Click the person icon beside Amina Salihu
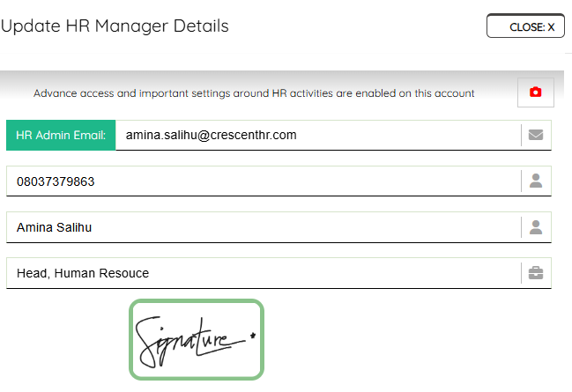 pyautogui.click(x=536, y=227)
